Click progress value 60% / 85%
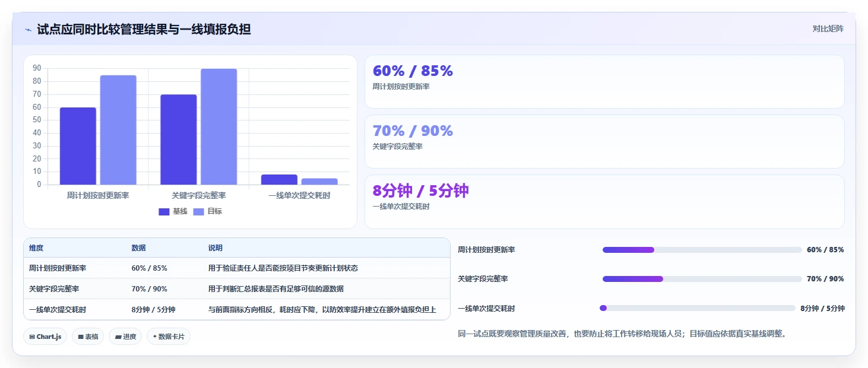 pos(825,250)
